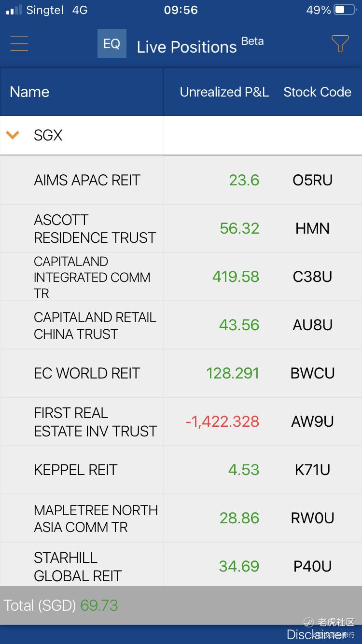Collapse the SGX group chevron
The width and height of the screenshot is (362, 644).
(x=13, y=135)
